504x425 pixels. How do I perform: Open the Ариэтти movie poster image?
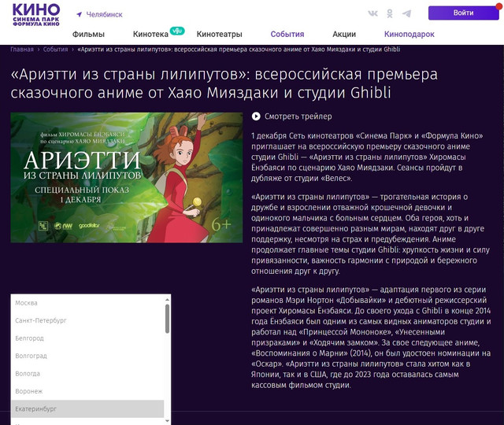pyautogui.click(x=127, y=177)
